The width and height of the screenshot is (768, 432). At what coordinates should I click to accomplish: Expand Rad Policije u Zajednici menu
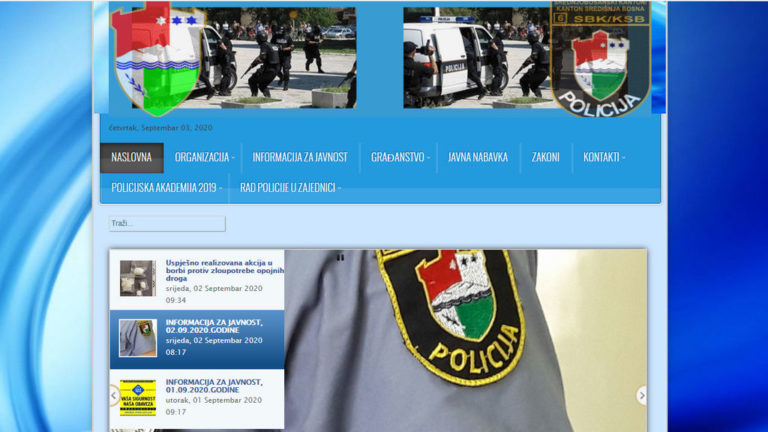click(290, 187)
